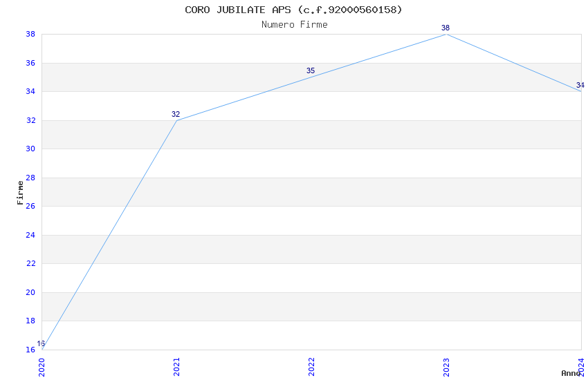Select data label 38 at year 2023
This screenshot has height=380, width=588.
click(445, 28)
